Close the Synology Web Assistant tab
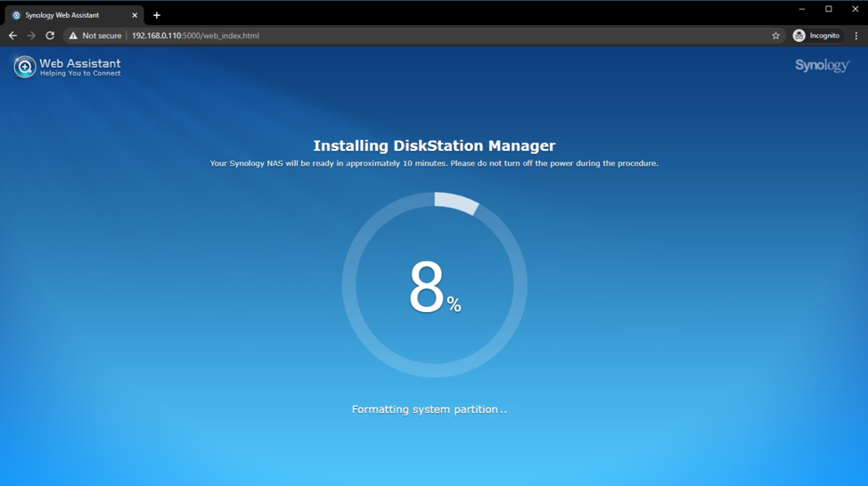This screenshot has width=868, height=486. (135, 15)
